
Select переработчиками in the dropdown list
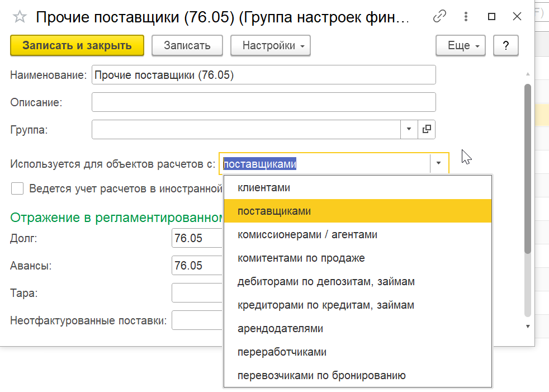(x=358, y=352)
